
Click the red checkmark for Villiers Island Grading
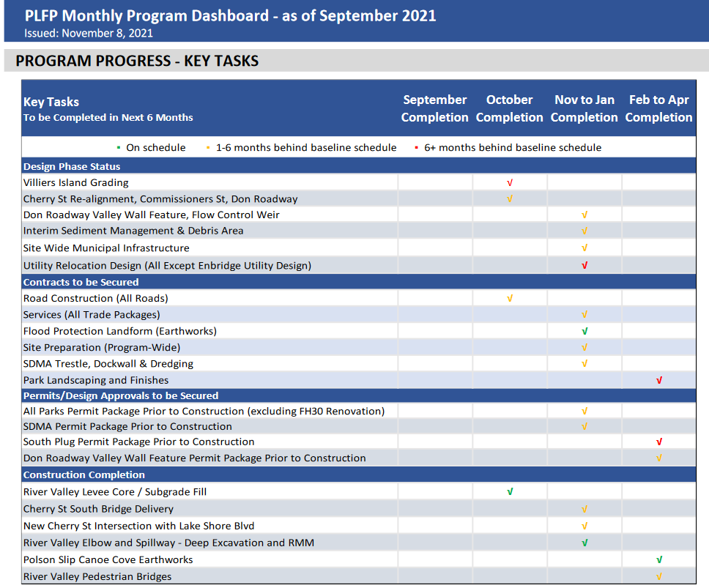510,182
